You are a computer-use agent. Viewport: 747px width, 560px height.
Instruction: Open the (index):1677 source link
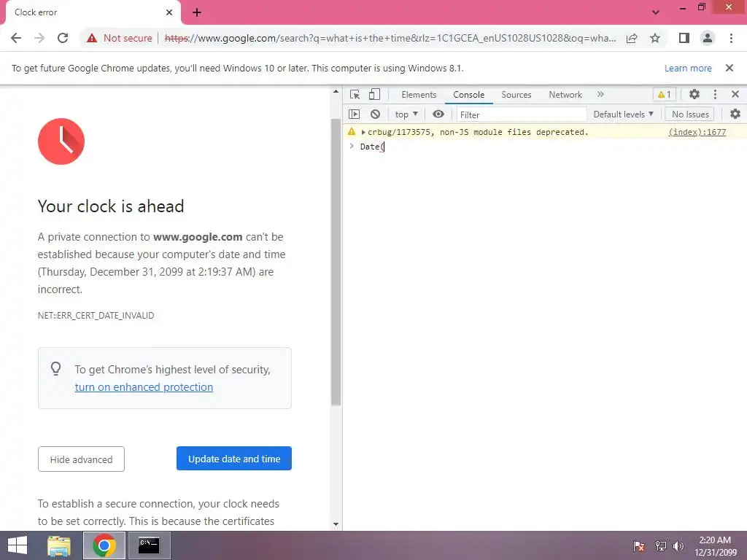click(x=697, y=132)
